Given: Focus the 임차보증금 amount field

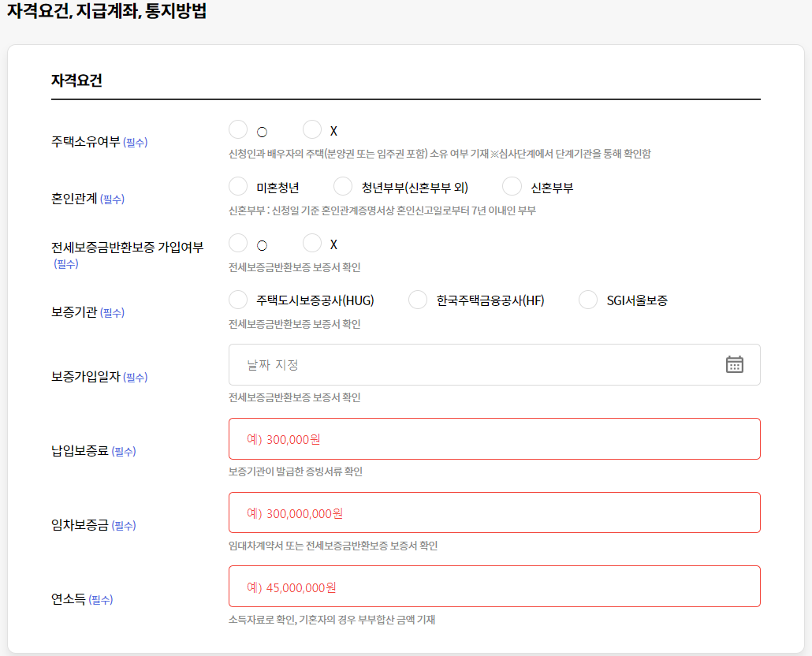Looking at the screenshot, I should coord(494,512).
